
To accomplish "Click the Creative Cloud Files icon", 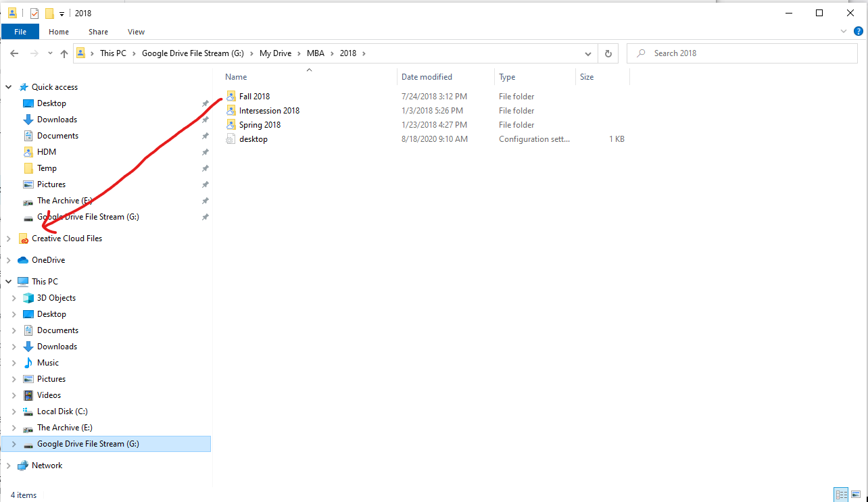I will tap(23, 239).
